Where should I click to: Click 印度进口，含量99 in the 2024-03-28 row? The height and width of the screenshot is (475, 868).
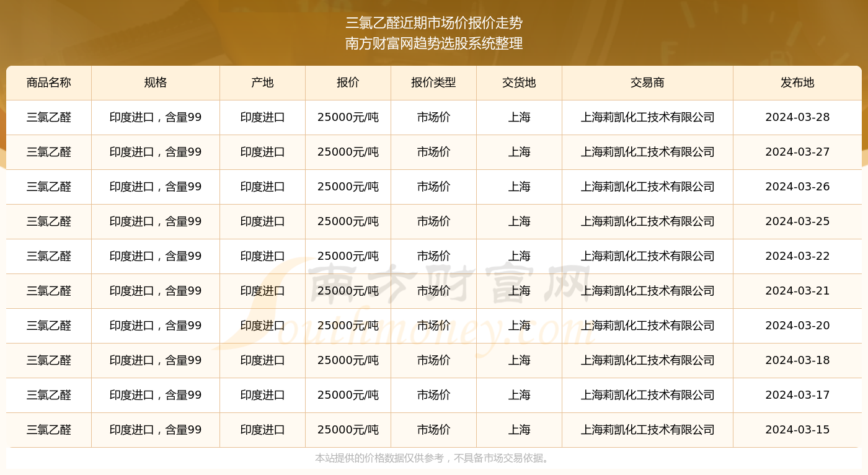(156, 117)
